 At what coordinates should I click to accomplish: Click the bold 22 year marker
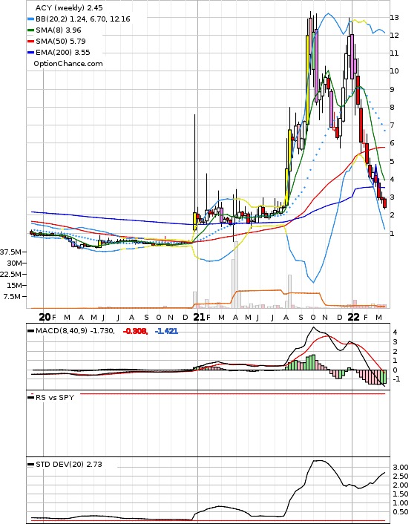353,317
